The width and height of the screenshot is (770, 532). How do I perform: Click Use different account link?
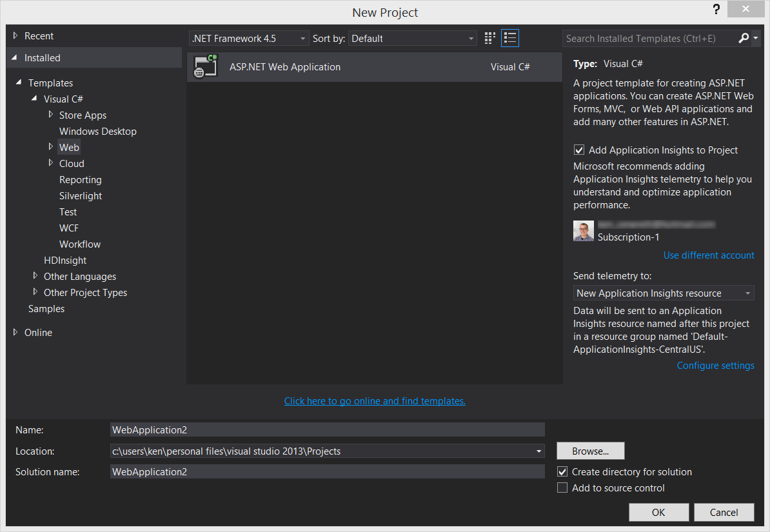pos(709,255)
